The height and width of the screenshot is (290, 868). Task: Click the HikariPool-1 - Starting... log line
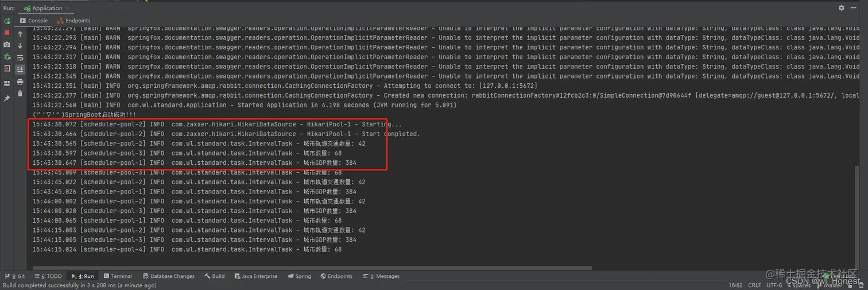217,125
